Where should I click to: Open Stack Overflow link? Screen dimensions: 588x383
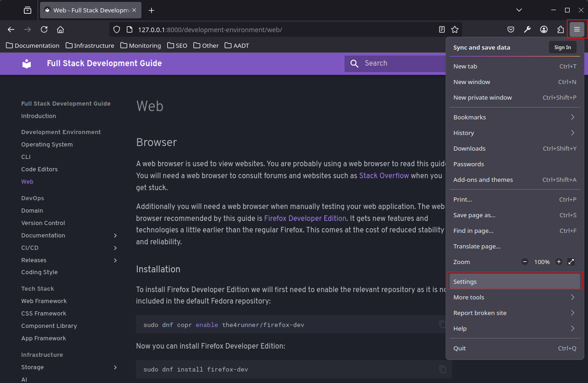[x=384, y=175]
